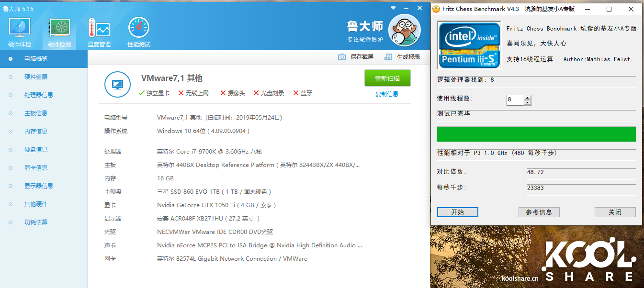Click the 关闭 close button in Fritz Benchmark
This screenshot has width=644, height=288.
pyautogui.click(x=615, y=212)
